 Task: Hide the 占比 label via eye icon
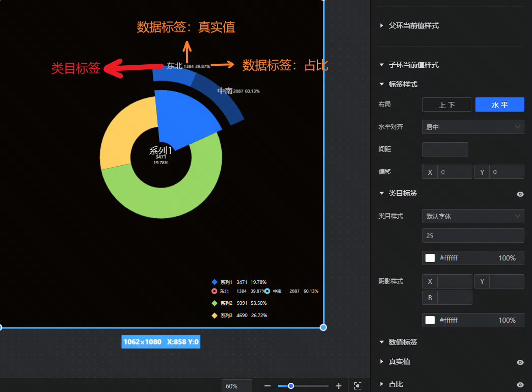coord(520,384)
